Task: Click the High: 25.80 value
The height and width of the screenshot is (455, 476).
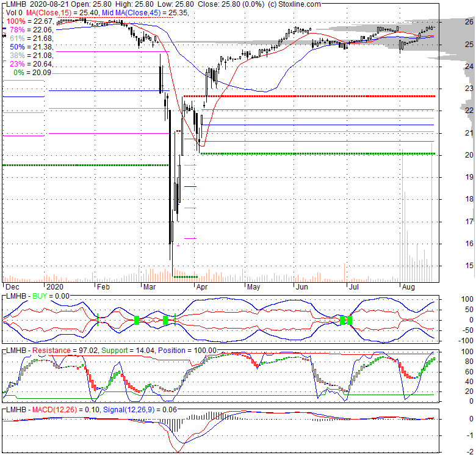Action: click(135, 4)
